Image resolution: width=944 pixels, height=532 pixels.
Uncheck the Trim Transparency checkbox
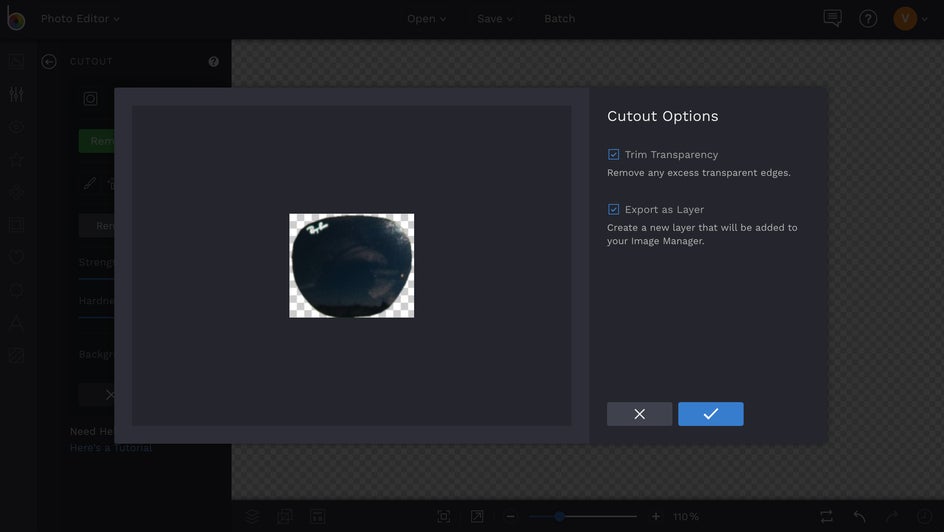tap(613, 155)
